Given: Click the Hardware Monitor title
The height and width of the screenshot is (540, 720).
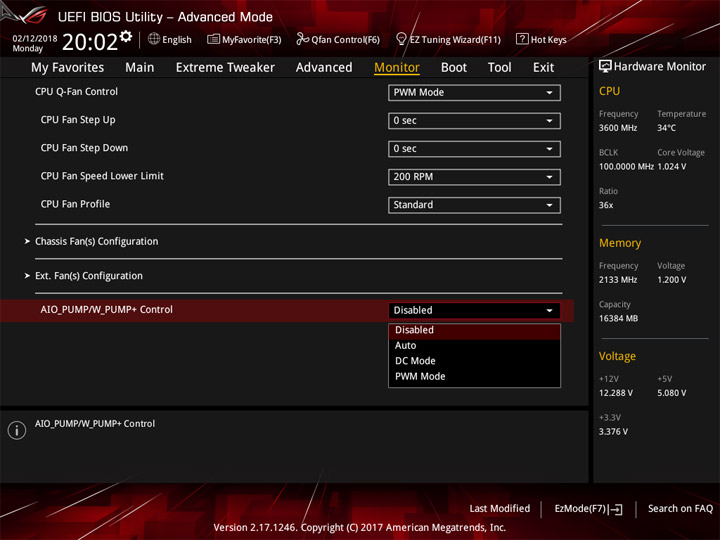Looking at the screenshot, I should pyautogui.click(x=660, y=67).
